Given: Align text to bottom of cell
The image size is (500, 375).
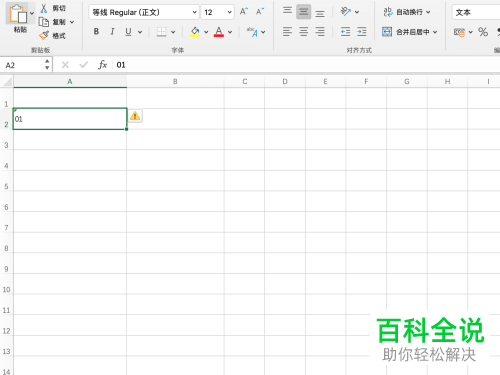Looking at the screenshot, I should click(x=320, y=13).
